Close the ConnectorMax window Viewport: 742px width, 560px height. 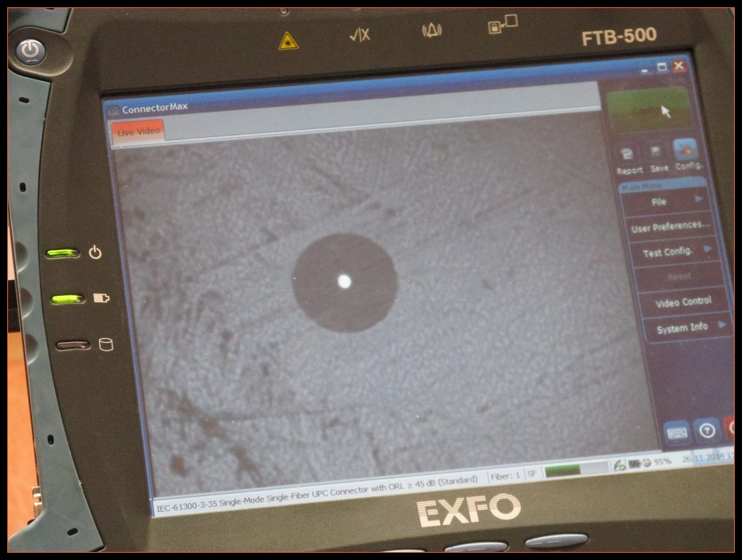point(679,66)
